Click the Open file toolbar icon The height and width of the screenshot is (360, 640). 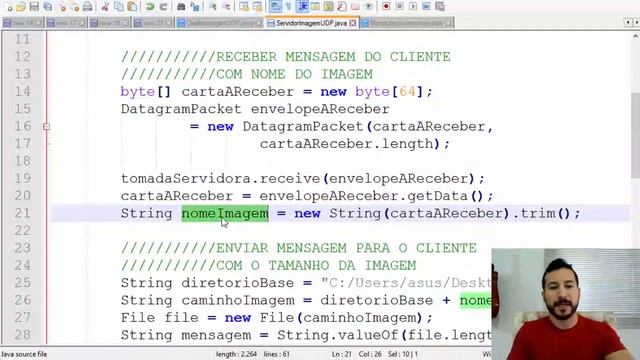click(21, 7)
